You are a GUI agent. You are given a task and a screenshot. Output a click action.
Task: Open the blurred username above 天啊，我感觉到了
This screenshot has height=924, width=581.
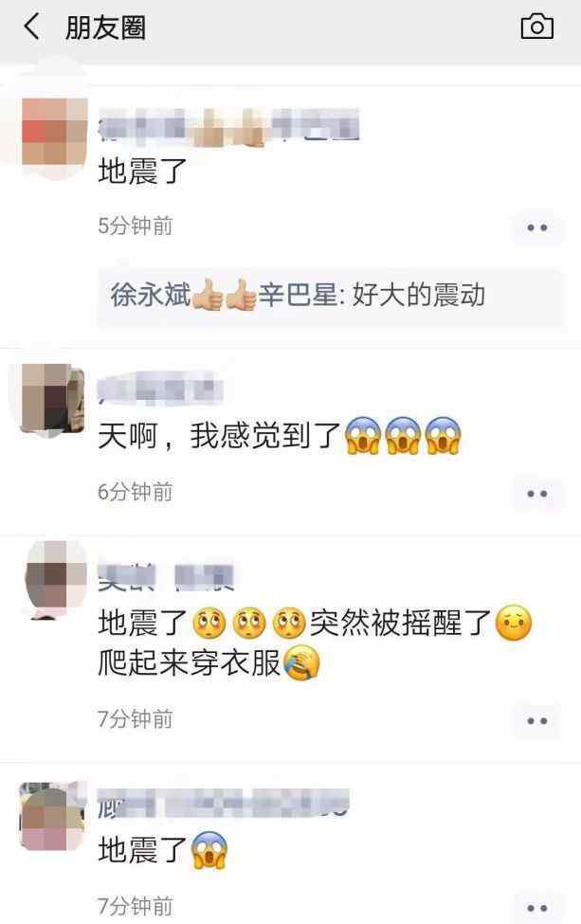click(160, 389)
